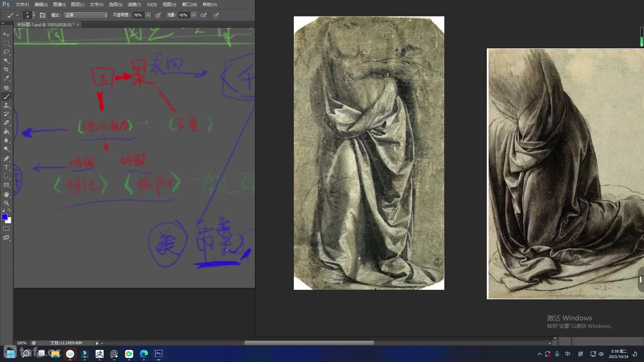Click the flow field showing 45%
Screen dimensions: 644x362
184,15
